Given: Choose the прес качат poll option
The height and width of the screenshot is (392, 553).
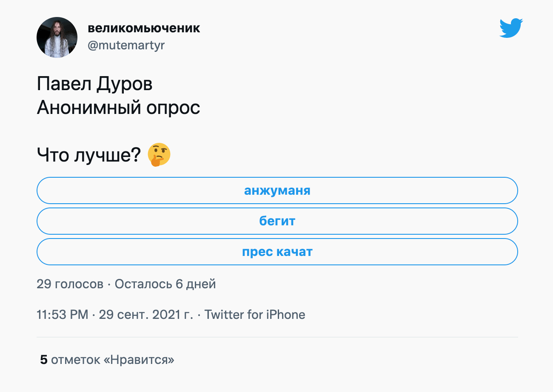Looking at the screenshot, I should tap(277, 252).
